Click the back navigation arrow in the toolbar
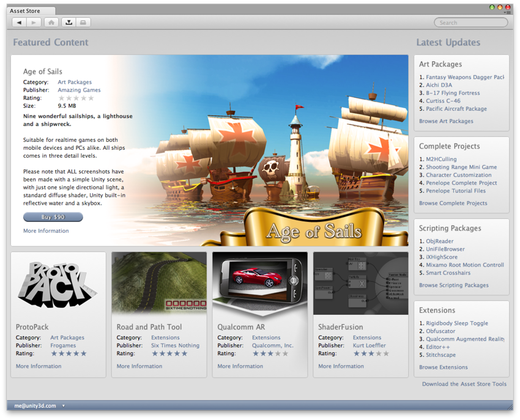The width and height of the screenshot is (520, 420). coord(18,22)
